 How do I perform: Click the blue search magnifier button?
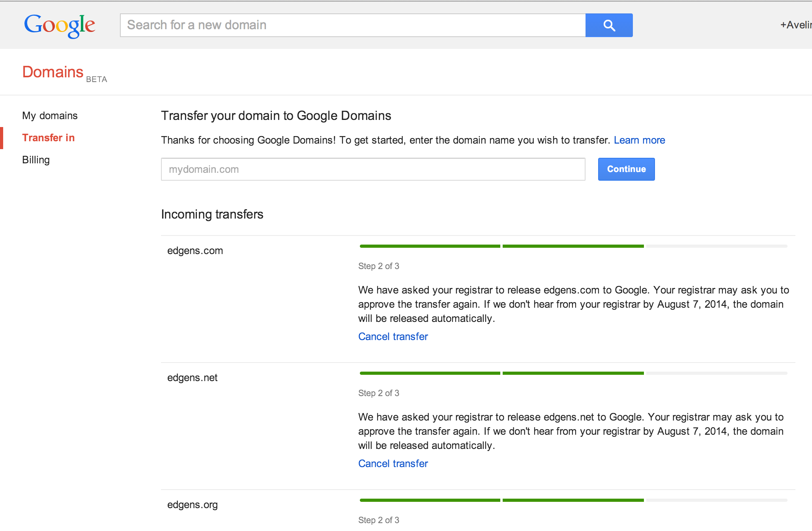tap(609, 25)
